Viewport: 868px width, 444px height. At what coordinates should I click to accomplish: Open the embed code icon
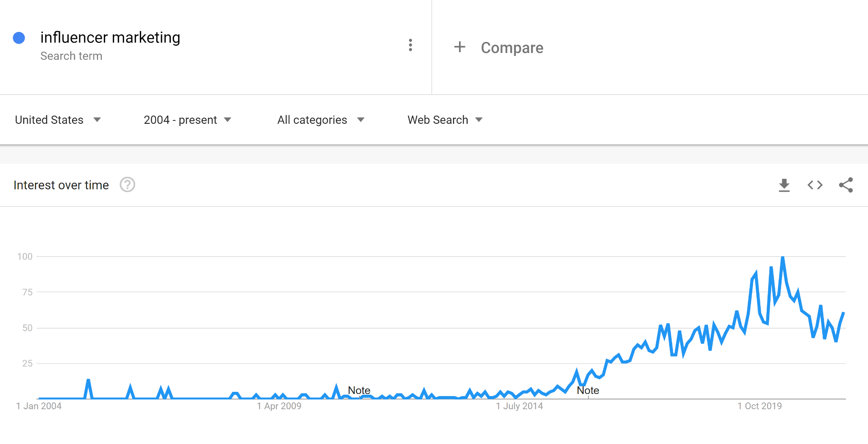coord(815,185)
